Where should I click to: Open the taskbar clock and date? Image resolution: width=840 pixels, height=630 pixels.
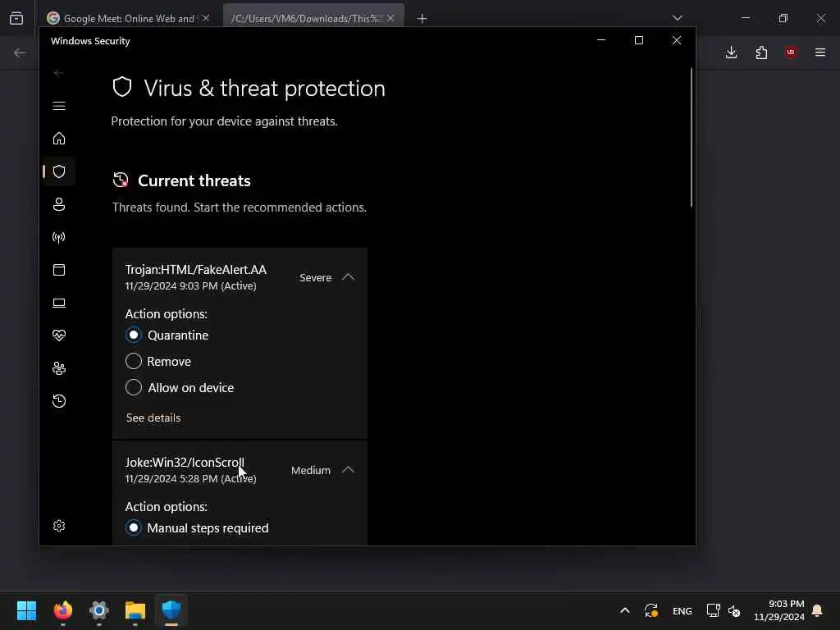point(779,610)
